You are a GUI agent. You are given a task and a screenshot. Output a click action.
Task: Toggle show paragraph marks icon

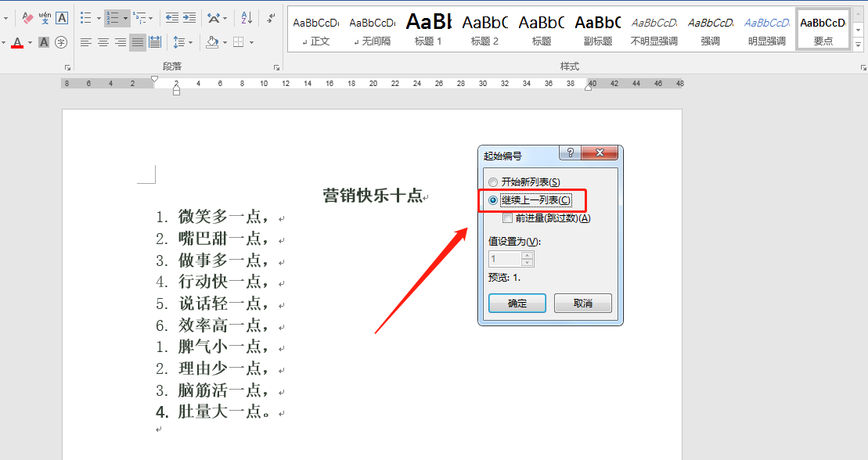pos(271,17)
